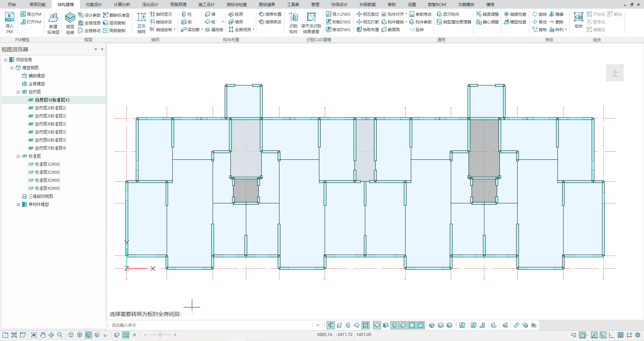The image size is (644, 341).
Task: Open the 构件对齐 dropdown arrow
Action: tap(406, 14)
